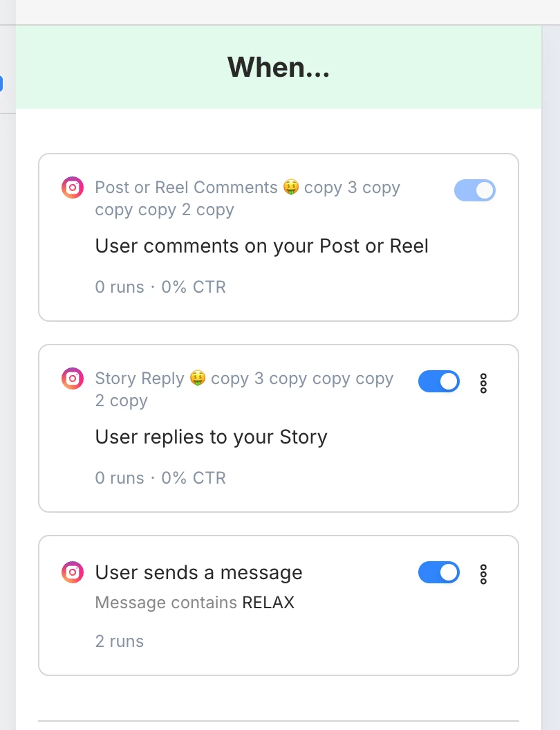Click the '2 runs' stat on message trigger
Viewport: 560px width, 730px height.
[119, 641]
